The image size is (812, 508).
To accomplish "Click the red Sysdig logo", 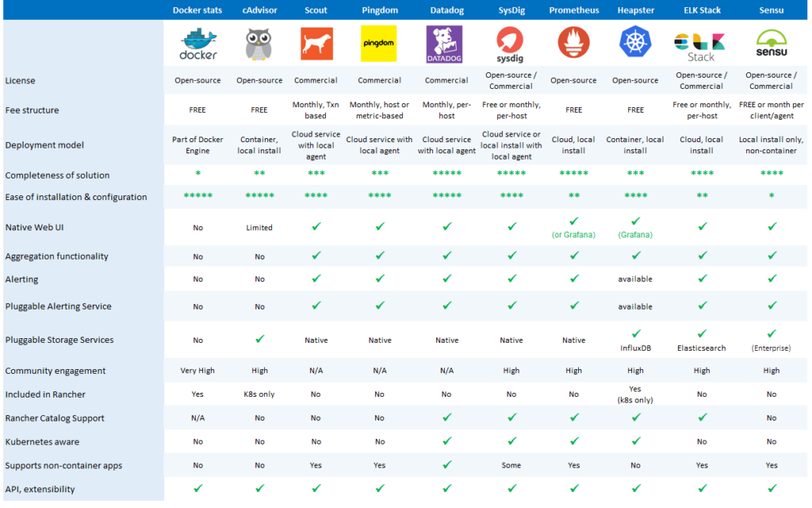I will [511, 44].
